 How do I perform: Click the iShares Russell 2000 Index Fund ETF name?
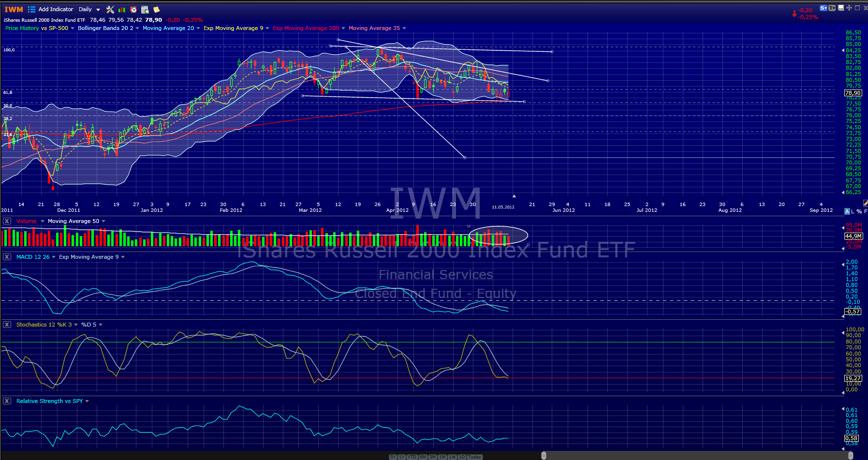tap(44, 20)
